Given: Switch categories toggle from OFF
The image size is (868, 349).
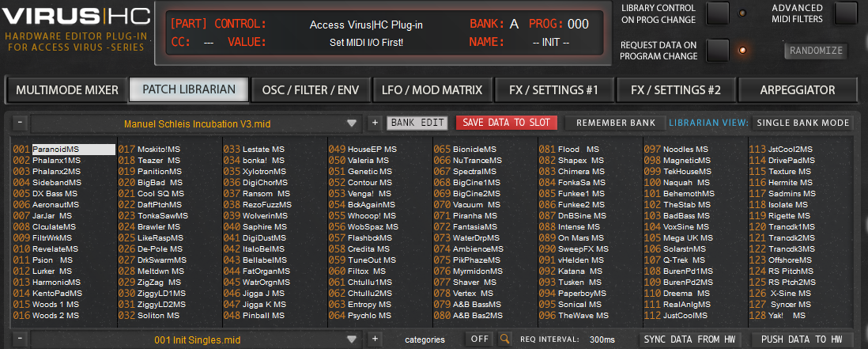Looking at the screenshot, I should (x=479, y=339).
